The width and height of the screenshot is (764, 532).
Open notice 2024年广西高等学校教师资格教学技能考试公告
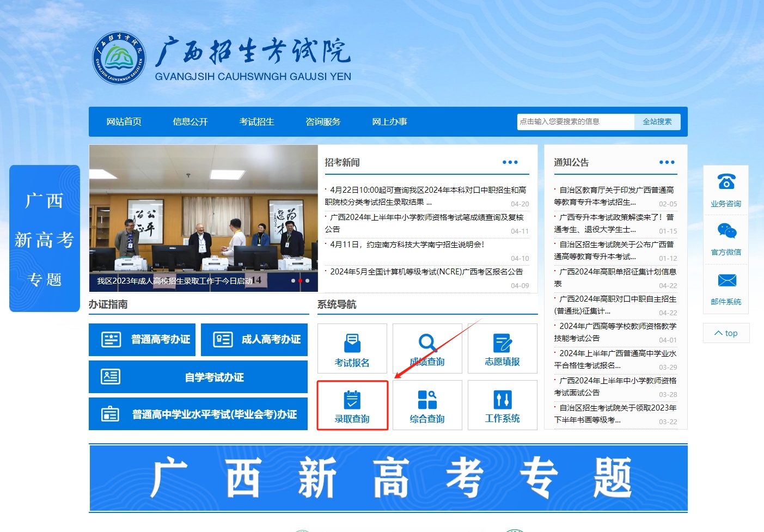pyautogui.click(x=615, y=332)
